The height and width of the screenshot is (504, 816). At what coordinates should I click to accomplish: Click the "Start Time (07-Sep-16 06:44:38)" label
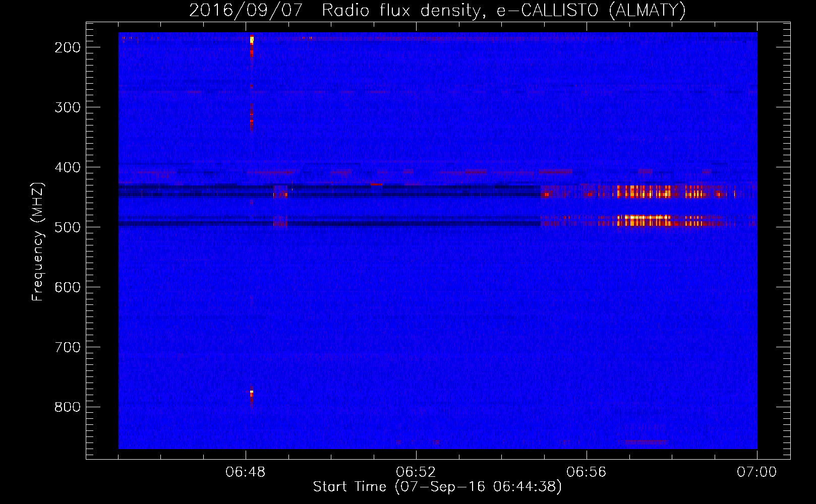437,487
